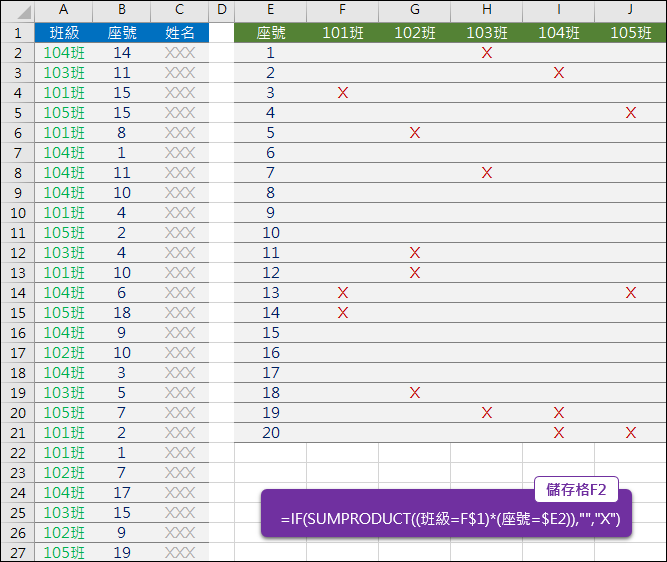667x562 pixels.
Task: Click the 儲存格F2 callout label
Action: coord(576,490)
